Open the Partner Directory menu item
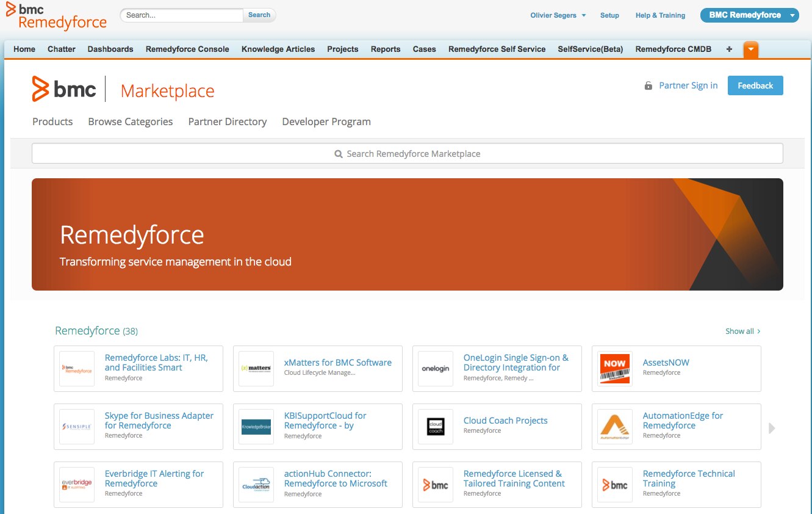Image resolution: width=812 pixels, height=514 pixels. (228, 121)
